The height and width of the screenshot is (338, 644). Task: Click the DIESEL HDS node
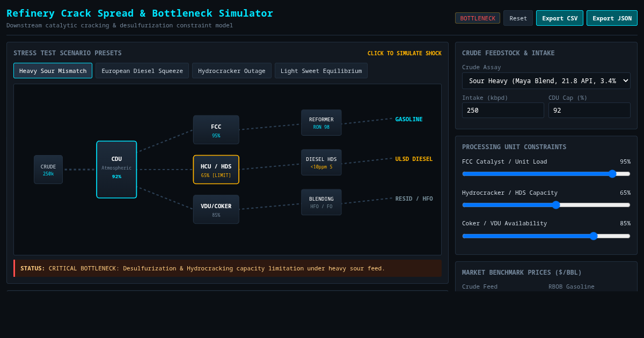[321, 163]
